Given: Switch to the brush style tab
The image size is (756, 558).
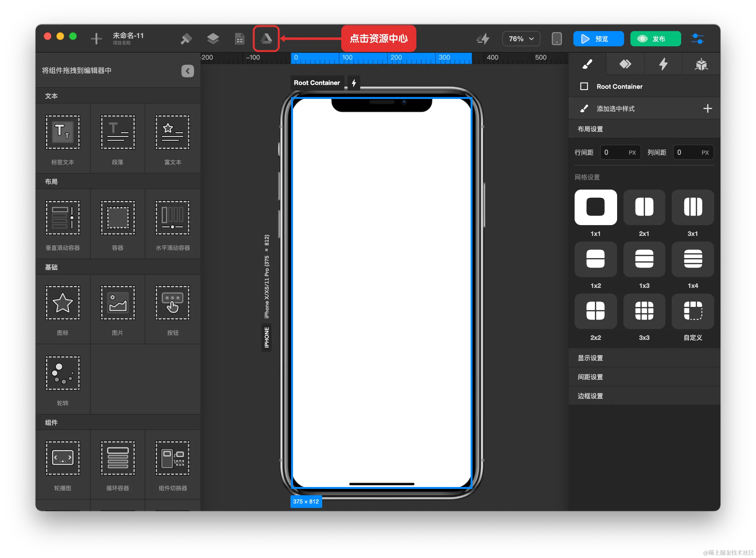Looking at the screenshot, I should (587, 64).
